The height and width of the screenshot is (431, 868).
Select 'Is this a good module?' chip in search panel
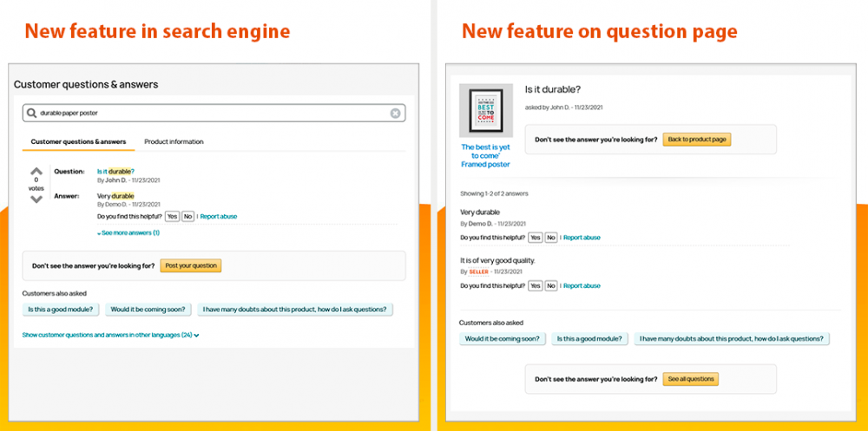coord(61,309)
